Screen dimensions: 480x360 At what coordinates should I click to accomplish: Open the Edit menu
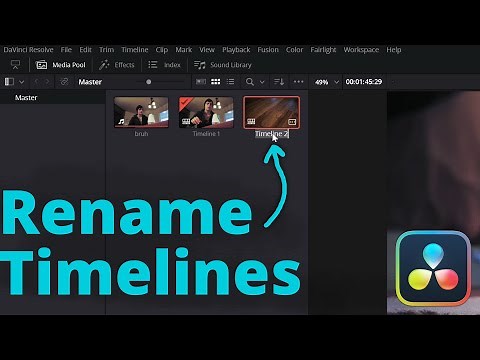click(85, 50)
